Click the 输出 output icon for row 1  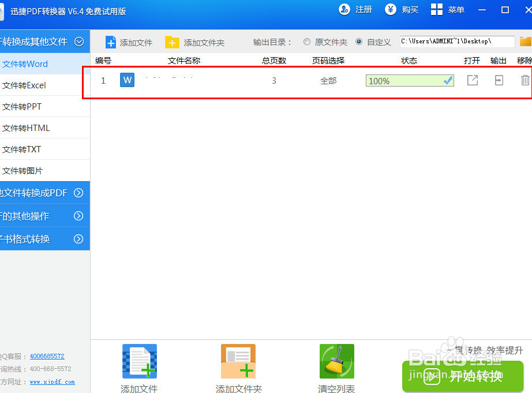[499, 80]
